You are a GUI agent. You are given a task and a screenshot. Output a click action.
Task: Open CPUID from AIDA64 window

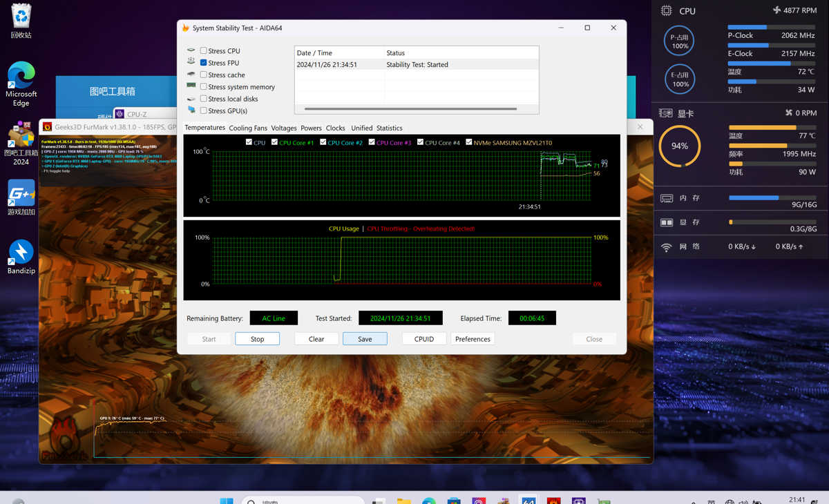click(x=424, y=339)
